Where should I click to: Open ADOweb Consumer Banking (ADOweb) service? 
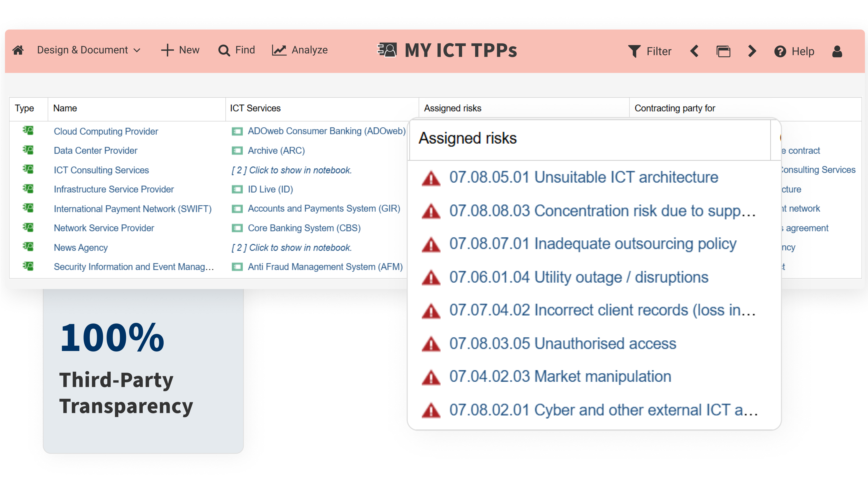pyautogui.click(x=327, y=131)
